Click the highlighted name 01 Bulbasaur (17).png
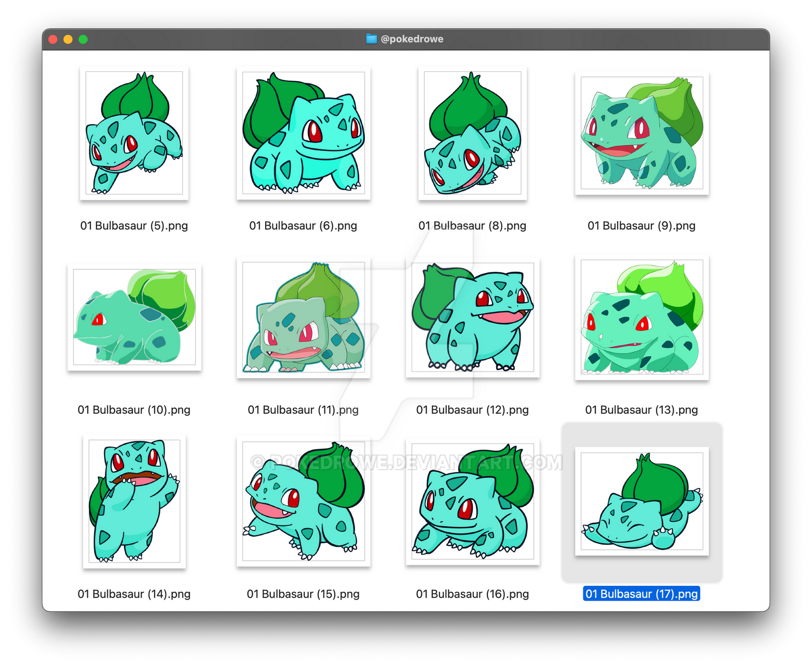Screen dimensions: 812x667 (x=642, y=594)
